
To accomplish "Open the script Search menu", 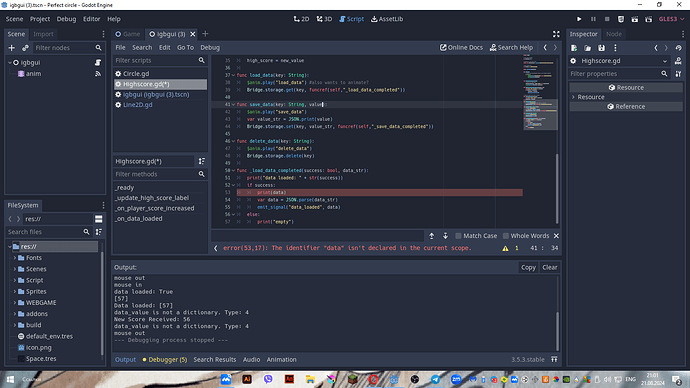I will tap(142, 48).
